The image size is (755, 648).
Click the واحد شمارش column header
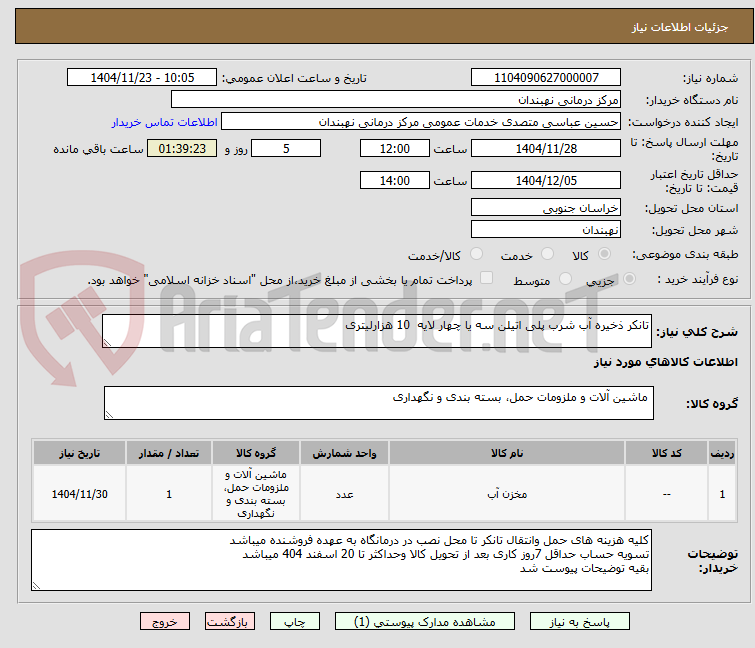pos(344,453)
